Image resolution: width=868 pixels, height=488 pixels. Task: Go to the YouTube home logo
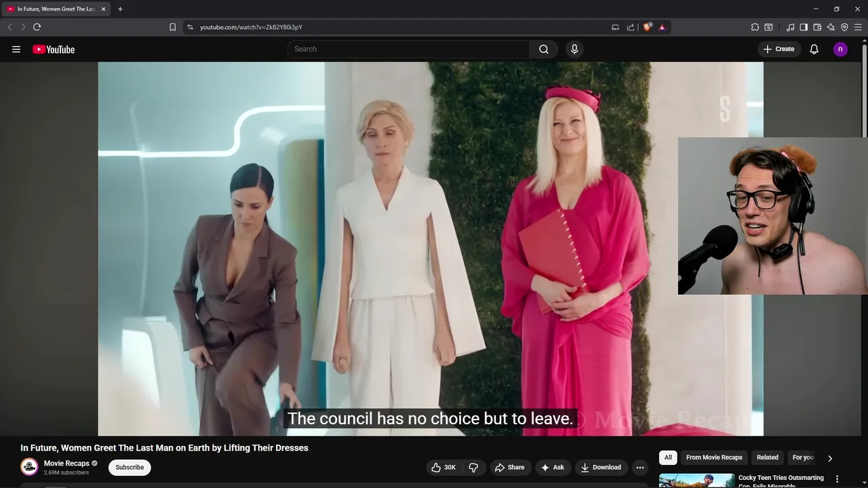[x=54, y=49]
